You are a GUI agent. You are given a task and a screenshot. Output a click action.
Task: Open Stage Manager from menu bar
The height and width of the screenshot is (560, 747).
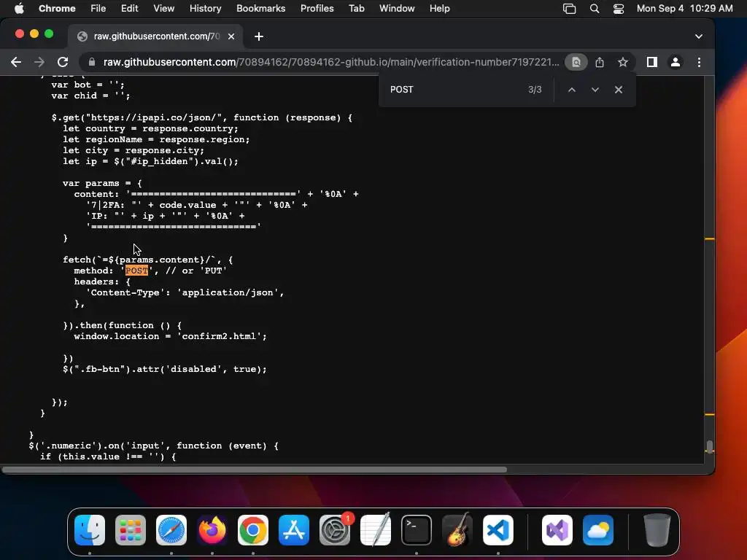(569, 9)
